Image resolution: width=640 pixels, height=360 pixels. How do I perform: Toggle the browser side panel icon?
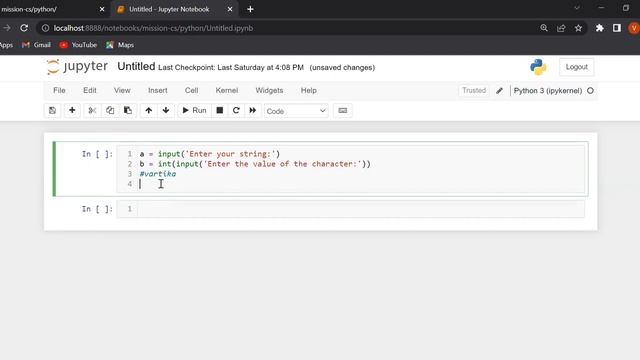[x=616, y=28]
